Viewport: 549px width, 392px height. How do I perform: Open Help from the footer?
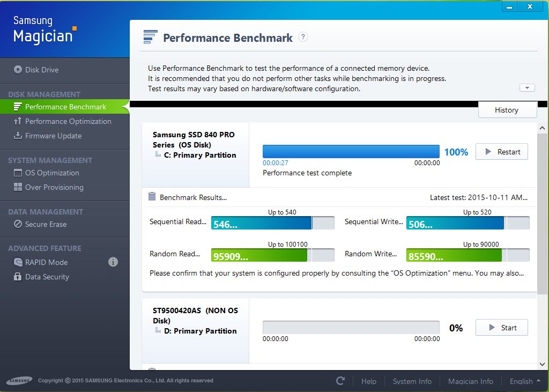pyautogui.click(x=369, y=381)
